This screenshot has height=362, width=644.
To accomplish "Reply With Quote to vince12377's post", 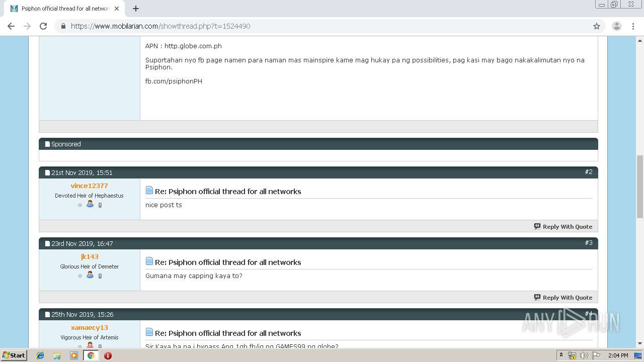I will coord(563,227).
